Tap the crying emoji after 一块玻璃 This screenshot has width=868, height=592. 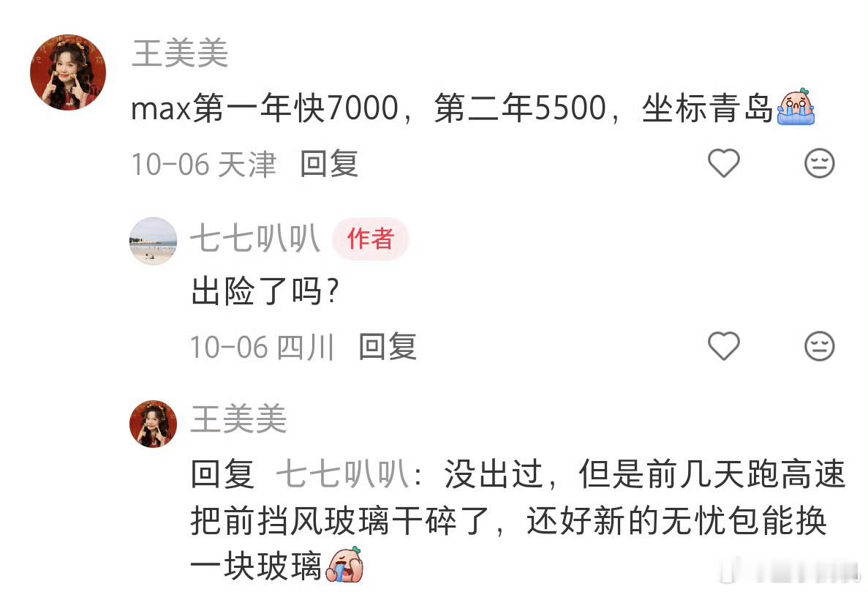(x=344, y=565)
